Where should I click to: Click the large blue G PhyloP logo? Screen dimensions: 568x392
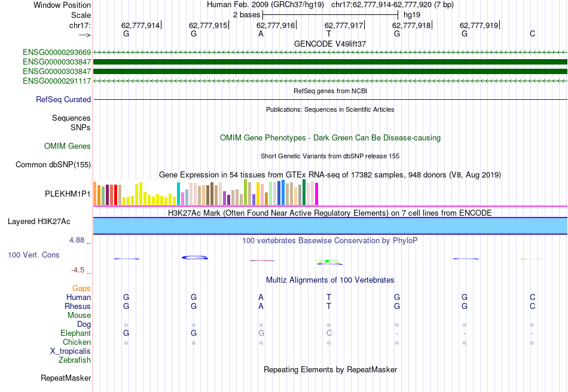click(194, 258)
